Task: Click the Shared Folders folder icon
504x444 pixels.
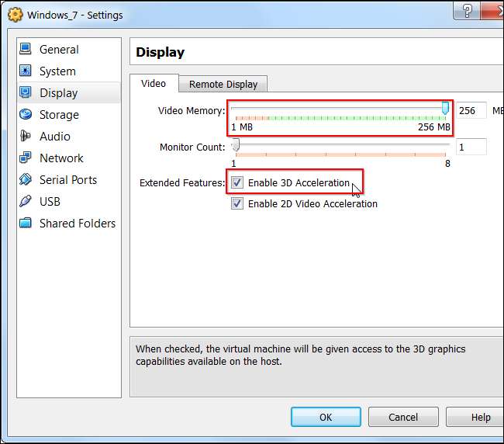Action: (x=26, y=223)
